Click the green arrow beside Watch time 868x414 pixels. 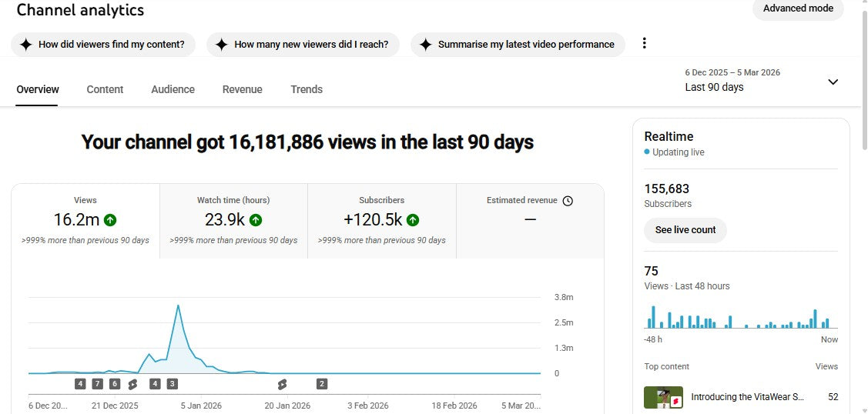256,220
